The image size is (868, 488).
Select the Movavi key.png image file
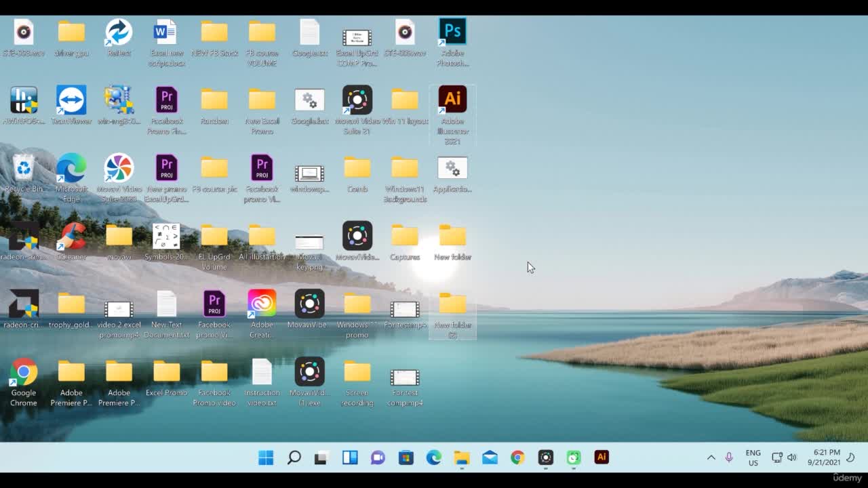click(x=309, y=251)
